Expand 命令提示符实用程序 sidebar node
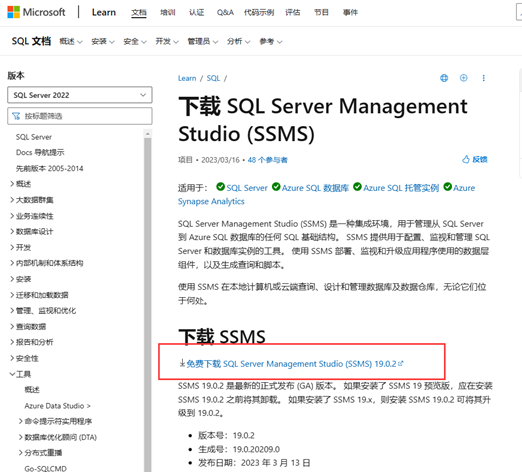Screen dimensions: 522x472 (55, 421)
